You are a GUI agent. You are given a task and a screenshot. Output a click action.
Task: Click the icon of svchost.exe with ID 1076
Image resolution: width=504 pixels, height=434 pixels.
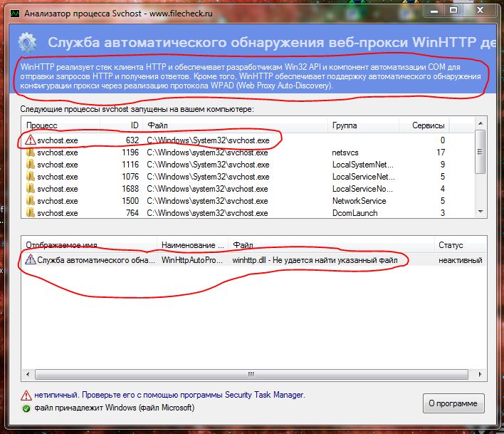tap(31, 176)
